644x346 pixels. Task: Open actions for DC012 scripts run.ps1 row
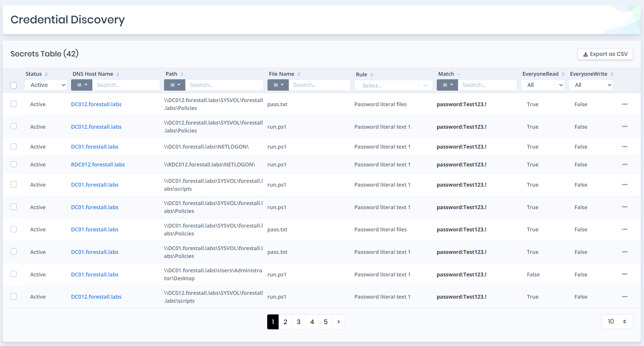pos(625,297)
